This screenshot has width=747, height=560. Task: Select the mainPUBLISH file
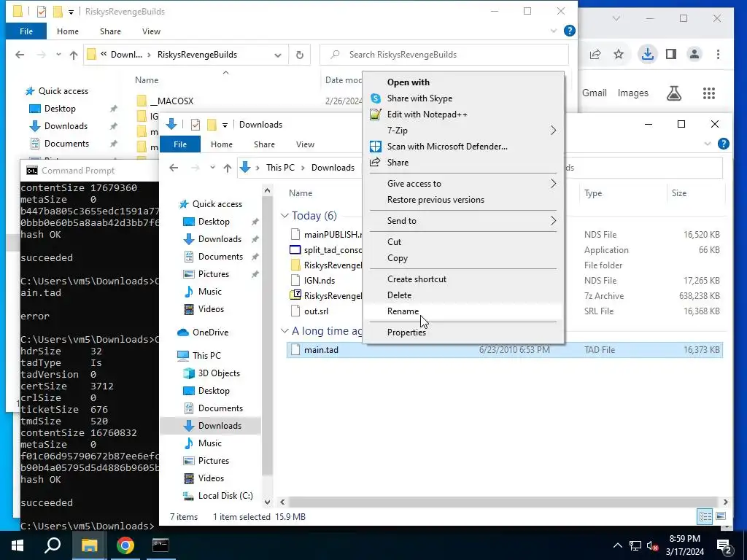pos(333,235)
